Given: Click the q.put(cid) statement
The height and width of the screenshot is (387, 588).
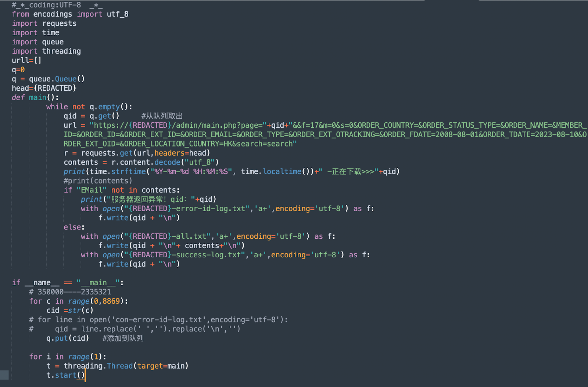Looking at the screenshot, I should point(67,338).
